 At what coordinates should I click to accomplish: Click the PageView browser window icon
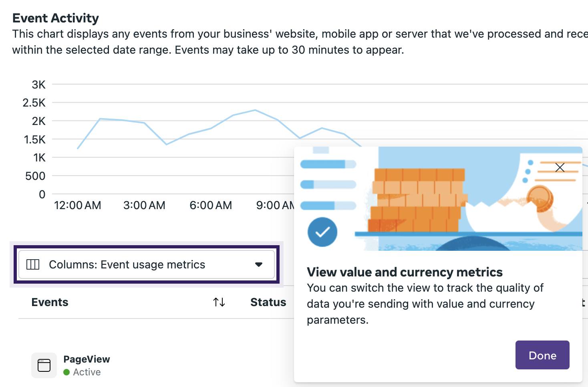tap(44, 365)
